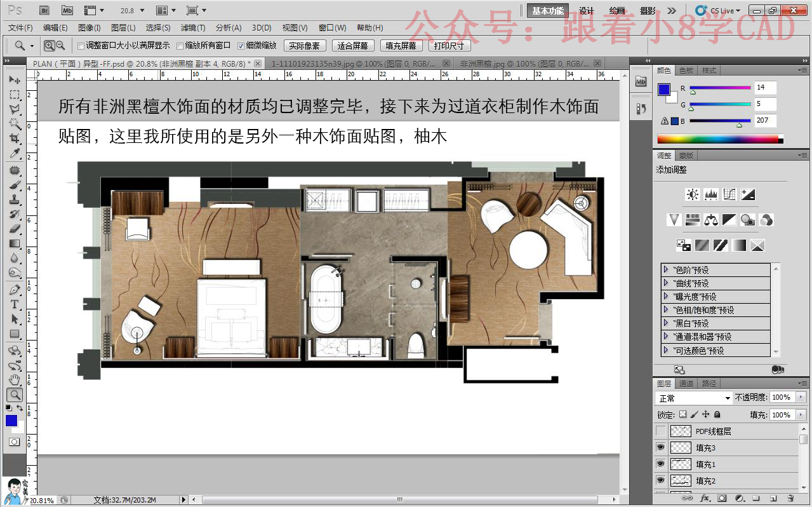
Task: Select the Magic Wand tool
Action: click(x=14, y=124)
